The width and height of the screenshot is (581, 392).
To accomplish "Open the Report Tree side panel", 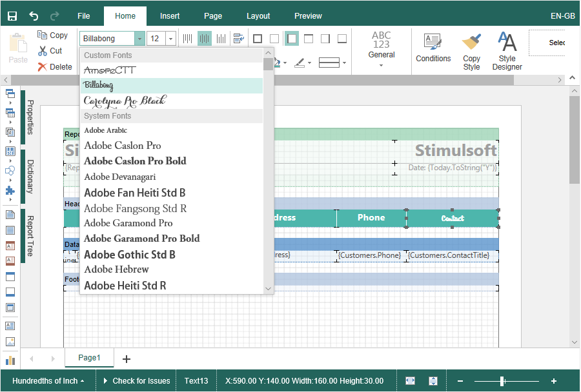I will click(x=30, y=236).
